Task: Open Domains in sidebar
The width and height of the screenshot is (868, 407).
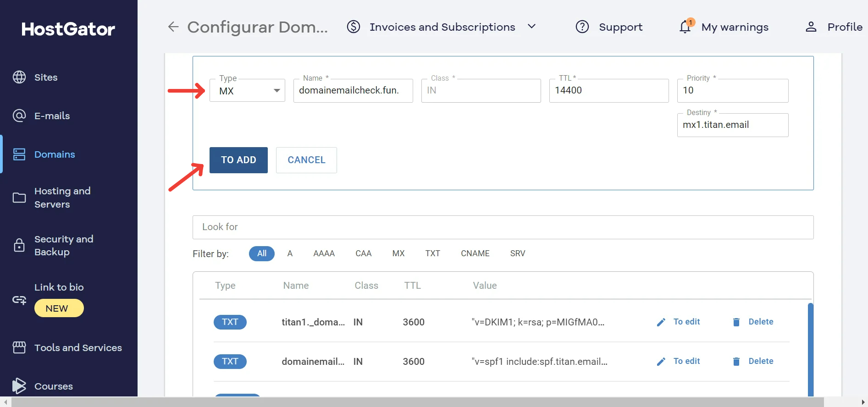Action: pyautogui.click(x=55, y=154)
